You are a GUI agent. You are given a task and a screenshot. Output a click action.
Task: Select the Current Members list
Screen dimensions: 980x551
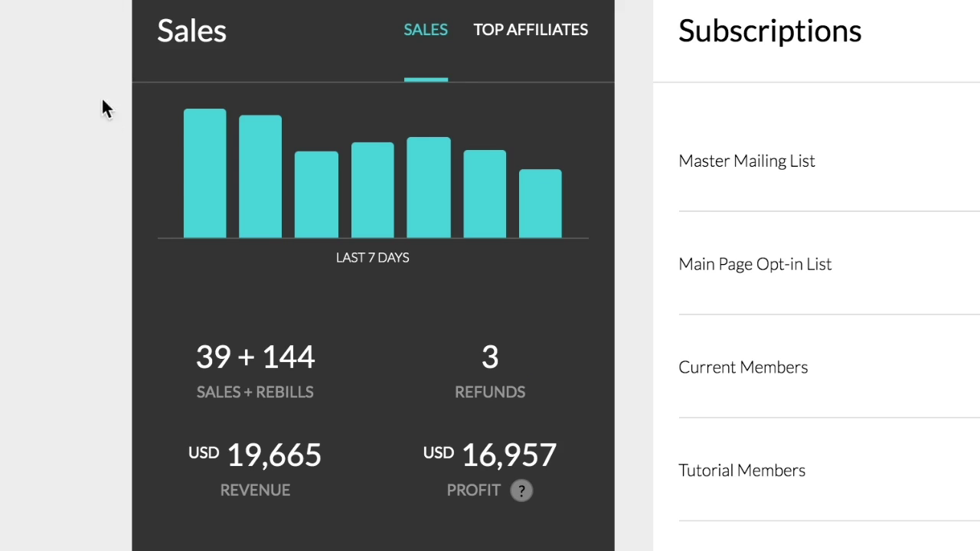pos(743,367)
